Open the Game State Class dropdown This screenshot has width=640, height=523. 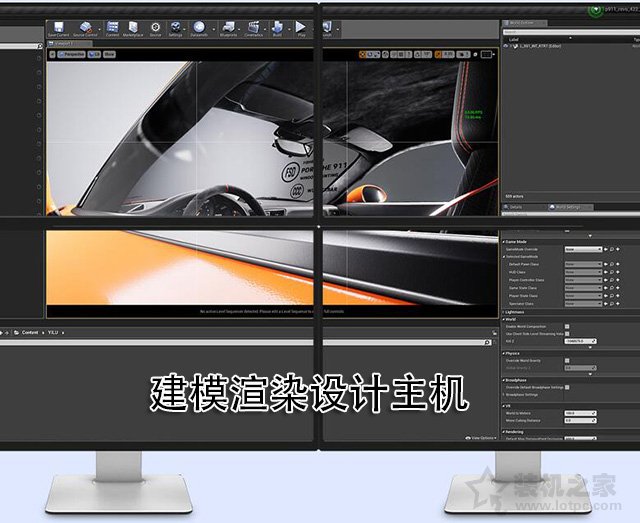(583, 288)
